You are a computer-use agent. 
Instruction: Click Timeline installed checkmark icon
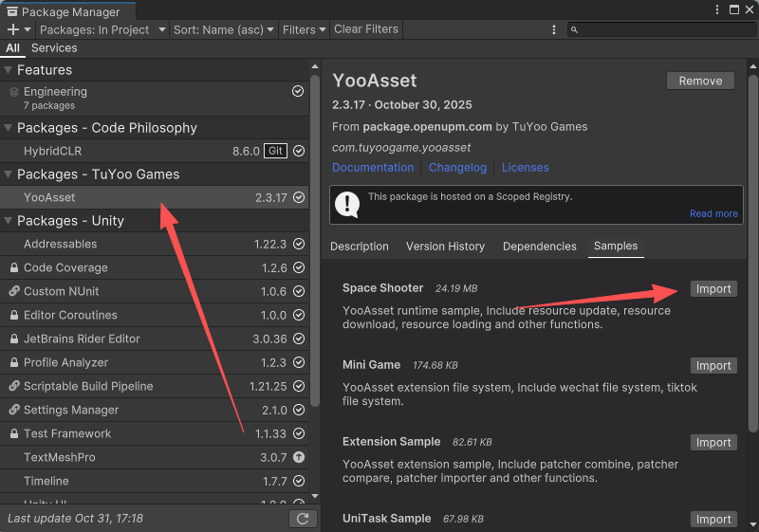pos(299,481)
